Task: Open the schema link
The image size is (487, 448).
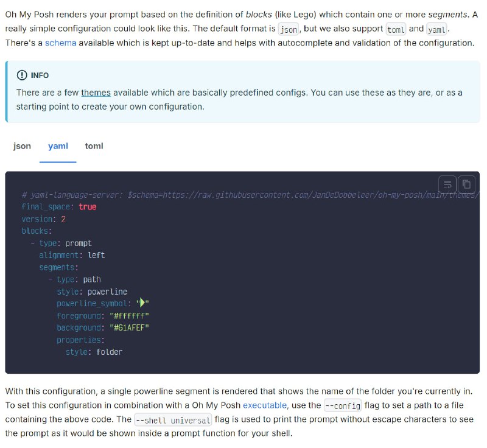Action: (x=60, y=43)
